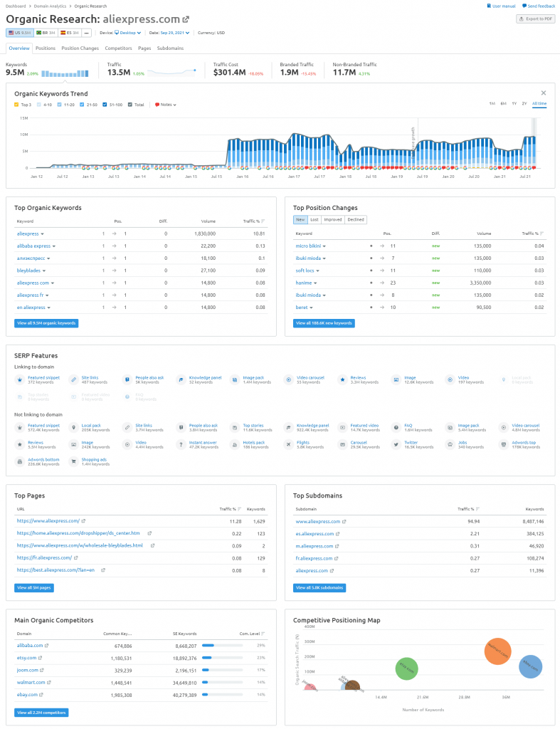Open external link icon beside aliexpress.com title

tap(186, 19)
